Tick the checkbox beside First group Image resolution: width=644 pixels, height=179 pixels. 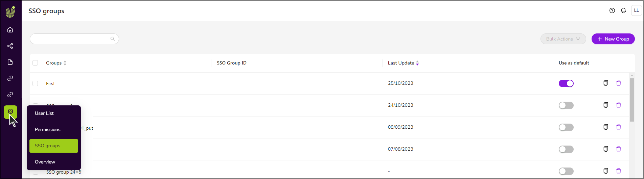coord(35,83)
